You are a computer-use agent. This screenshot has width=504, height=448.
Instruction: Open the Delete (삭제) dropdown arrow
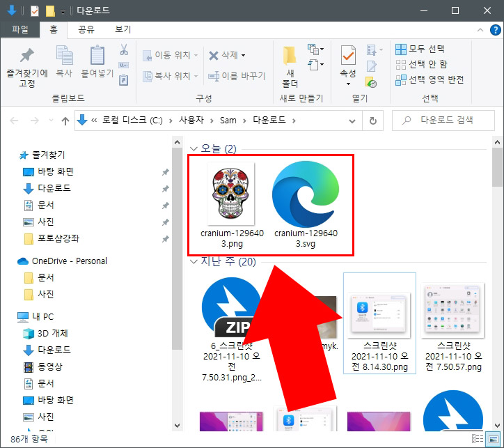click(244, 55)
